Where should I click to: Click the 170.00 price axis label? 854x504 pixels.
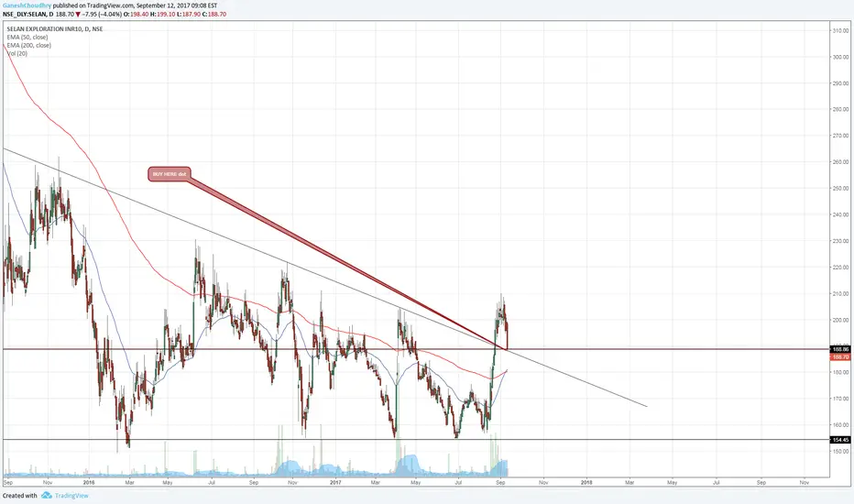click(841, 399)
